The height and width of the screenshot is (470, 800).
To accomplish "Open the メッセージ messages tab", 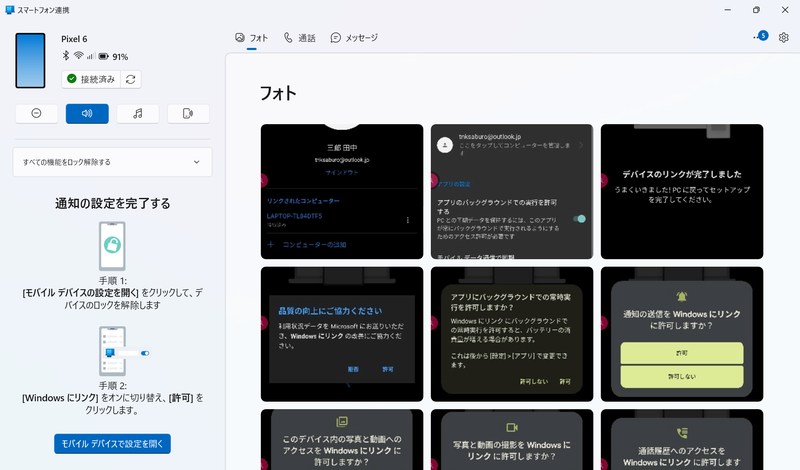I will coord(354,38).
